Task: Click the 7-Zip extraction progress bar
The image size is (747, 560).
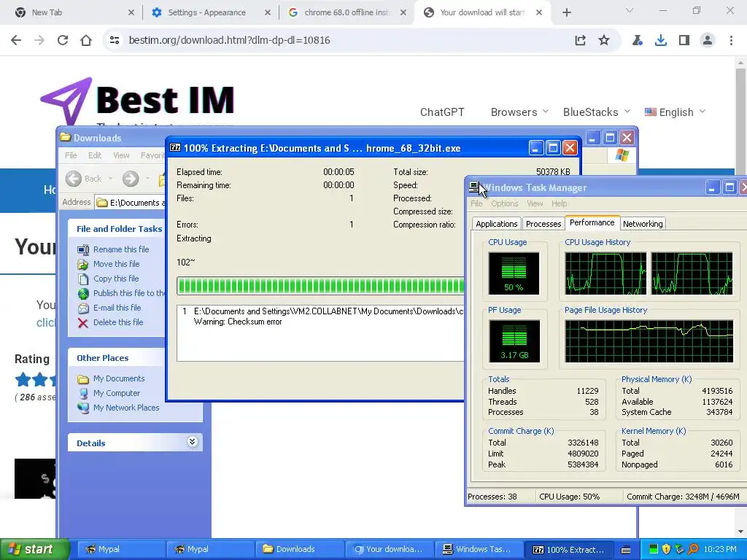Action: [320, 286]
